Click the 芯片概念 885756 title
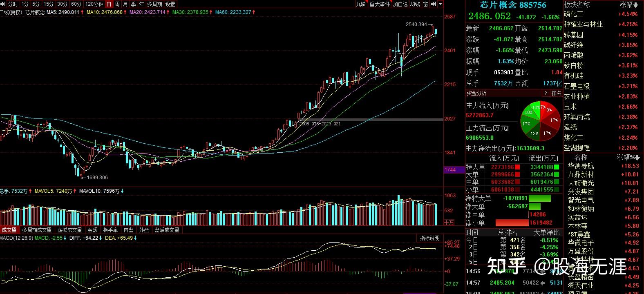This screenshot has width=644, height=294. coord(513,5)
